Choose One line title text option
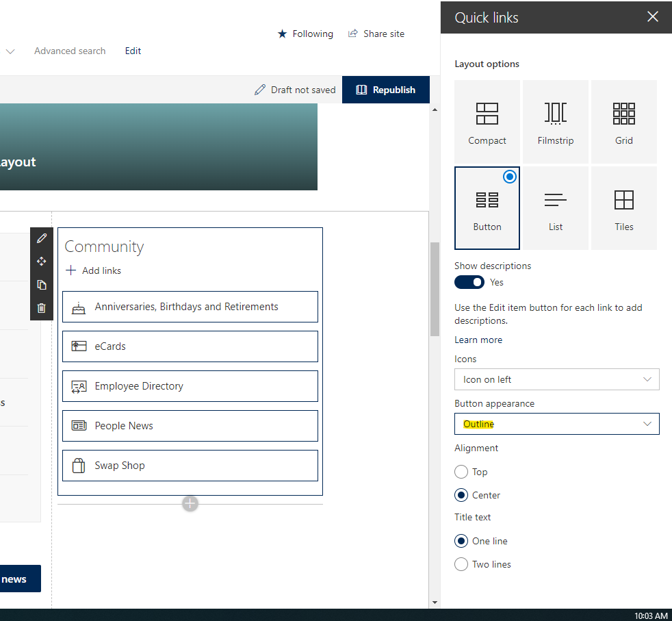The height and width of the screenshot is (621, 672). (x=461, y=541)
